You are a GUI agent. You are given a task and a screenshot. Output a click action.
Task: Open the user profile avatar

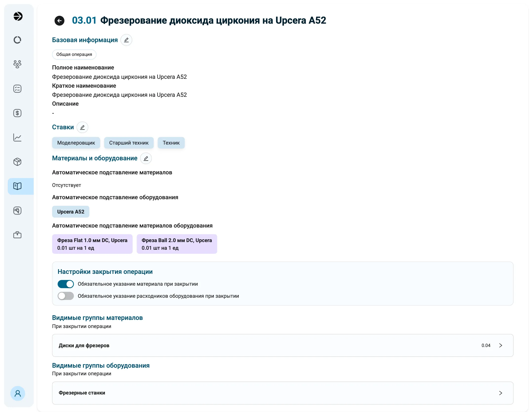pyautogui.click(x=17, y=393)
